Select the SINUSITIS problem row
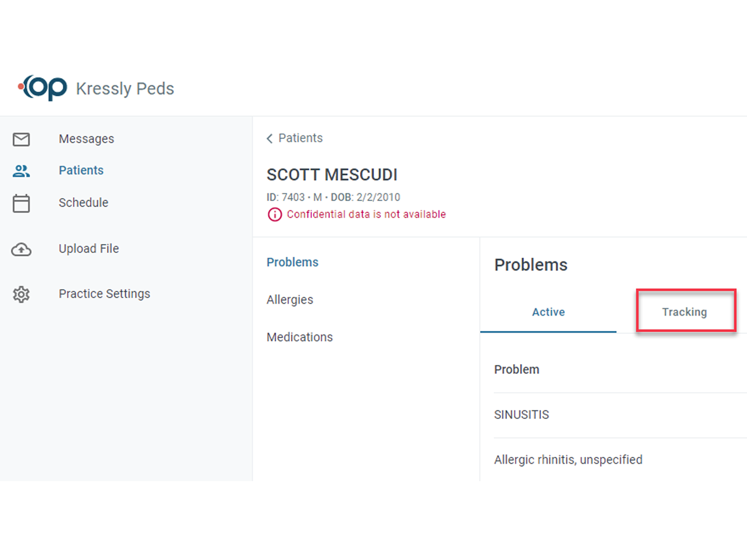This screenshot has height=560, width=747. coord(521,414)
